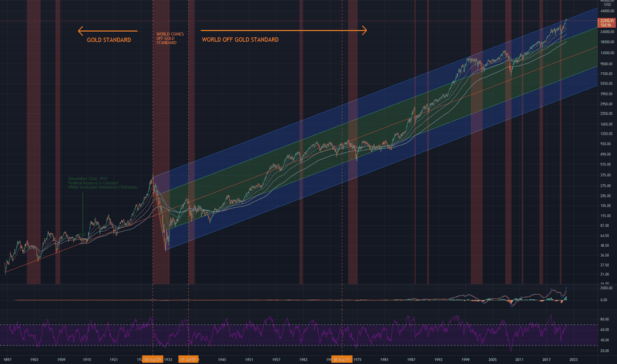Click the 1981 year on time axis
Screen dimensions: 617x364
[385, 359]
